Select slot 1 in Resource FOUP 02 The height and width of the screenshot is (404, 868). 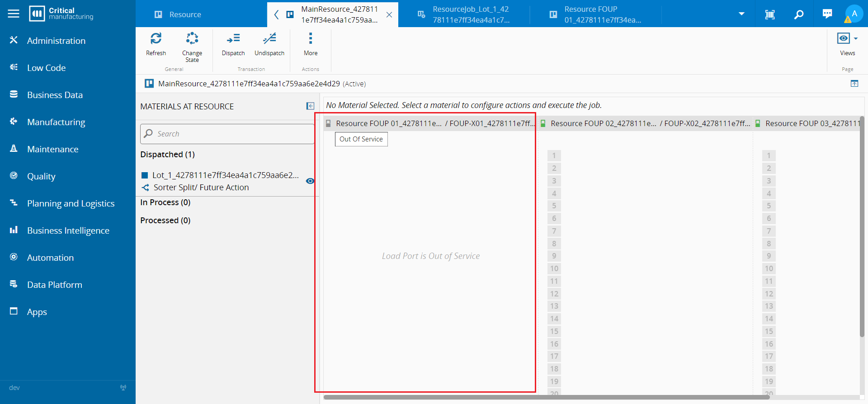click(x=554, y=156)
